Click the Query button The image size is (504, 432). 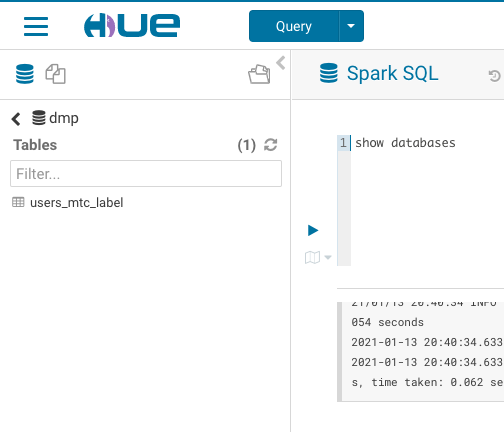pos(294,26)
